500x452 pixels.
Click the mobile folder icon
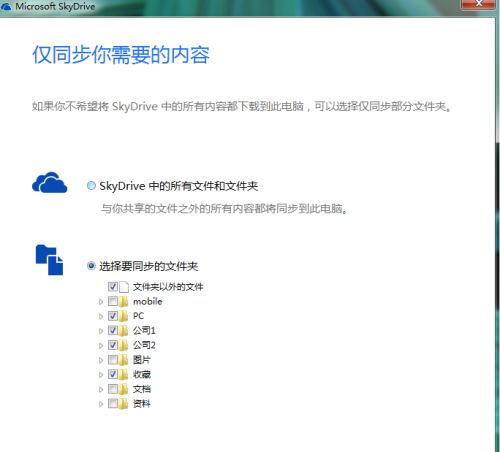(x=124, y=302)
